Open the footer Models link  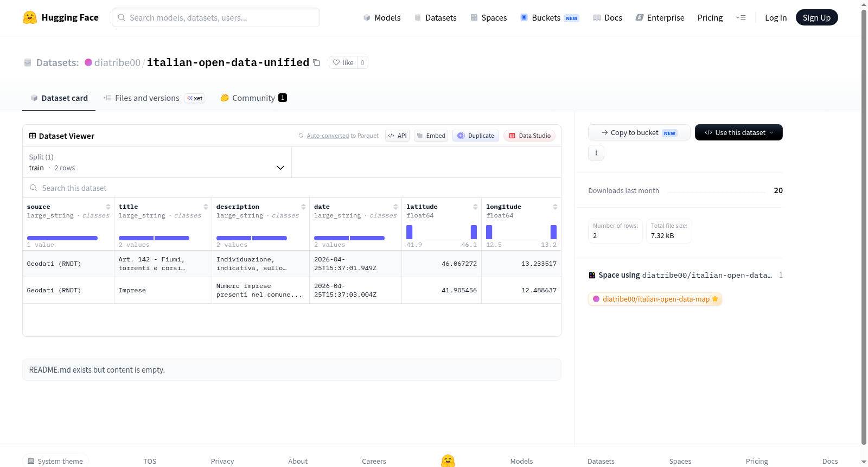[521, 461]
